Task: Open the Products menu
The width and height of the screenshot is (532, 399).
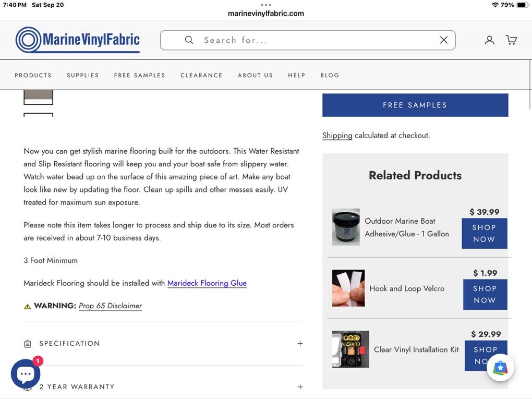Action: click(x=33, y=75)
